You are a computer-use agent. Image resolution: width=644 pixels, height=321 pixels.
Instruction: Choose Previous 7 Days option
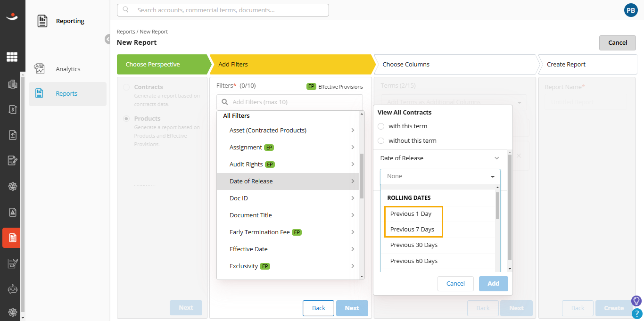[438, 230]
